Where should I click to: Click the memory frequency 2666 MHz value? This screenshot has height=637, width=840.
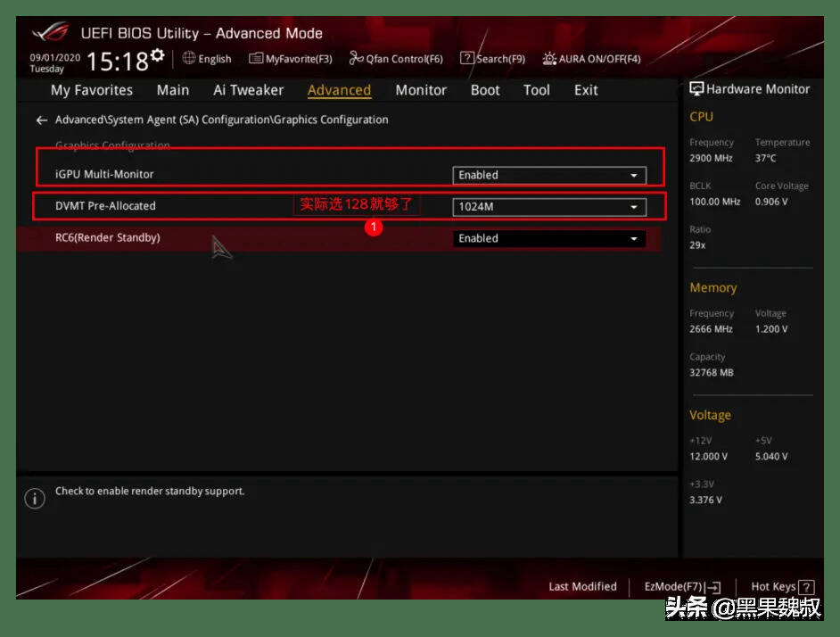tap(711, 329)
